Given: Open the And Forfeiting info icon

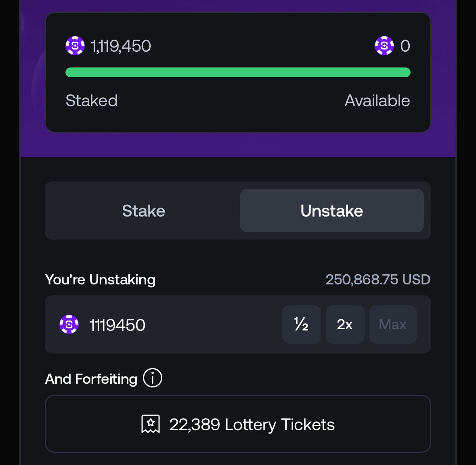Looking at the screenshot, I should tap(152, 378).
